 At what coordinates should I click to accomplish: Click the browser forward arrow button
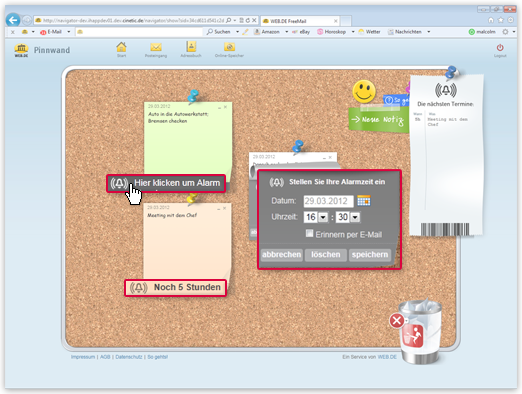tap(27, 21)
